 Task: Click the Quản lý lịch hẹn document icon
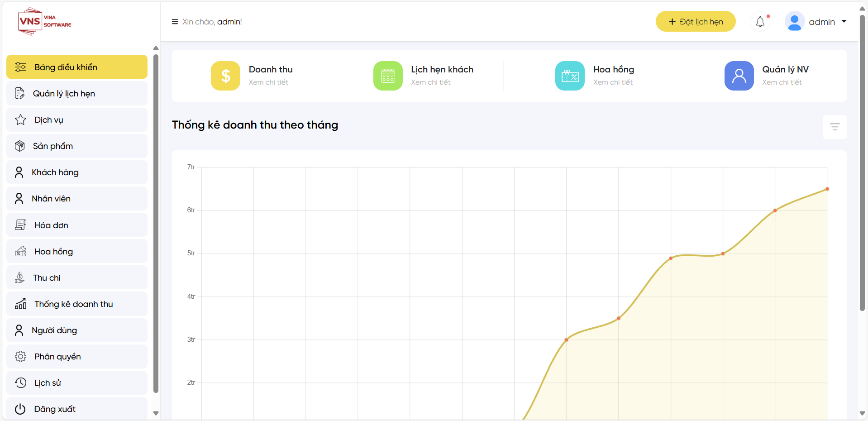click(19, 93)
